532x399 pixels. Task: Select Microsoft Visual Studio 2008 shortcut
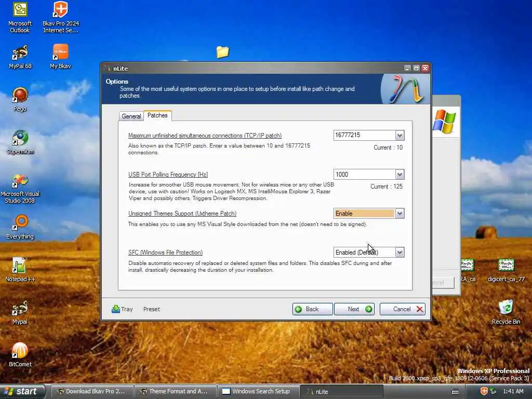click(x=20, y=189)
